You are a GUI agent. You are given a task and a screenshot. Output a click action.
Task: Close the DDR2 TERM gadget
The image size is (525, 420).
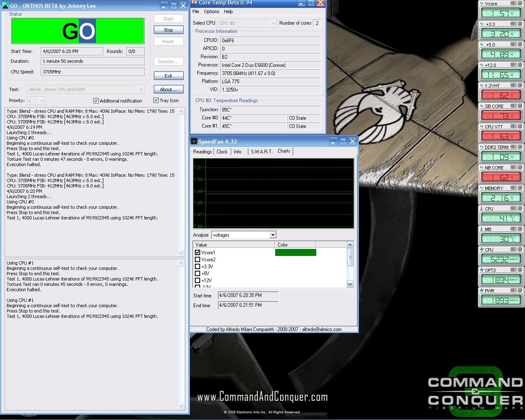[519, 147]
